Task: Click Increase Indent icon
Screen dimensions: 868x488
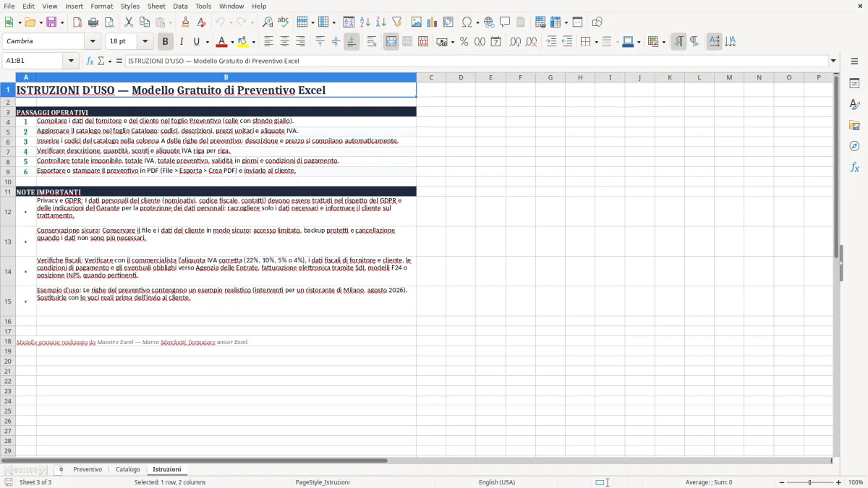Action: point(551,42)
